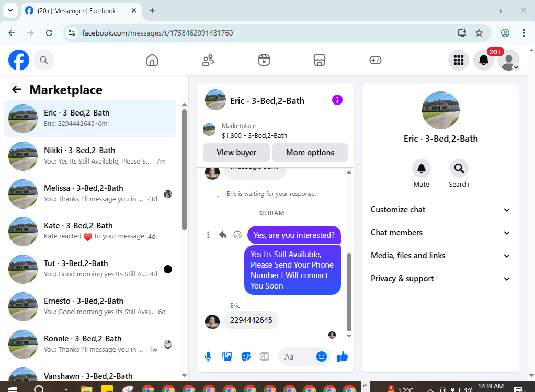Open the account profile avatar menu
Viewport: 535px width, 392px height.
coord(509,60)
